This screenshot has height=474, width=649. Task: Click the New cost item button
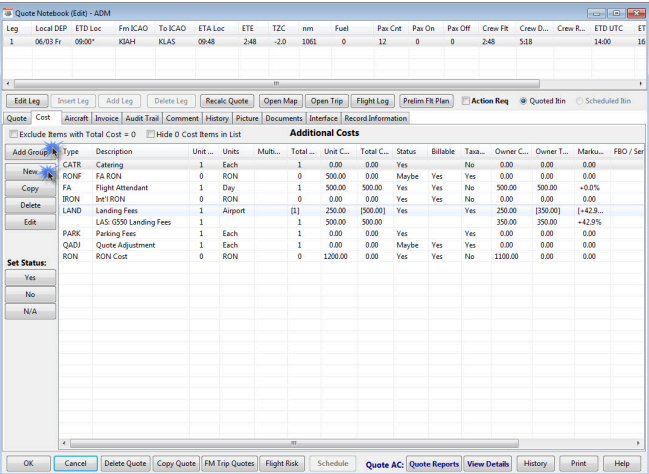click(30, 171)
